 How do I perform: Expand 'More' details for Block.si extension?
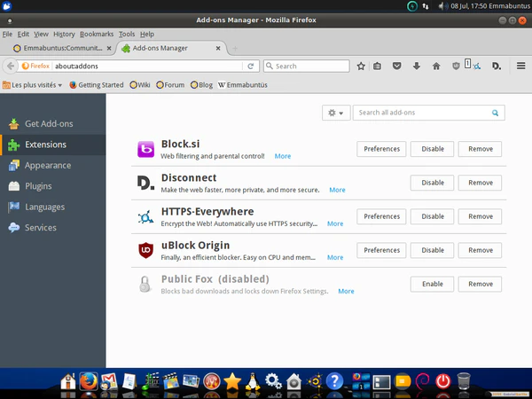tap(282, 156)
